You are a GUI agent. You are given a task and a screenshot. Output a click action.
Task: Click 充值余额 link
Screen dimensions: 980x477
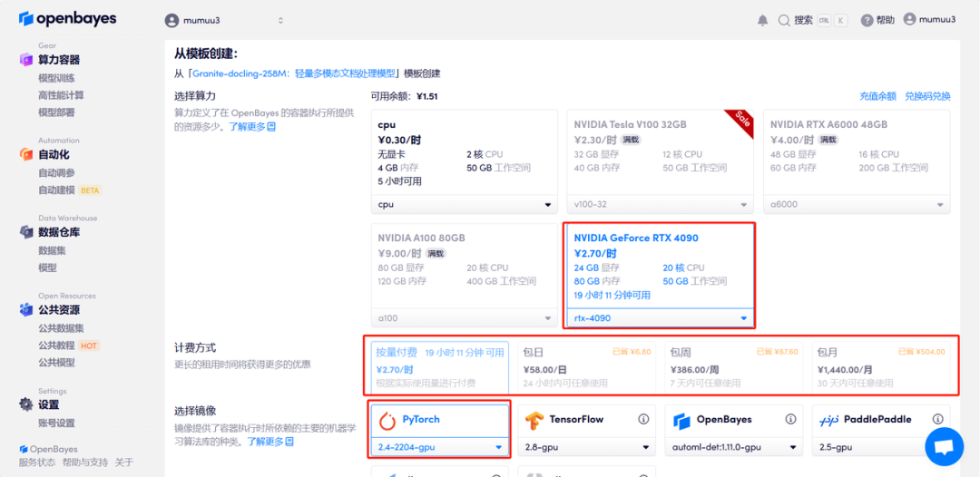[877, 96]
